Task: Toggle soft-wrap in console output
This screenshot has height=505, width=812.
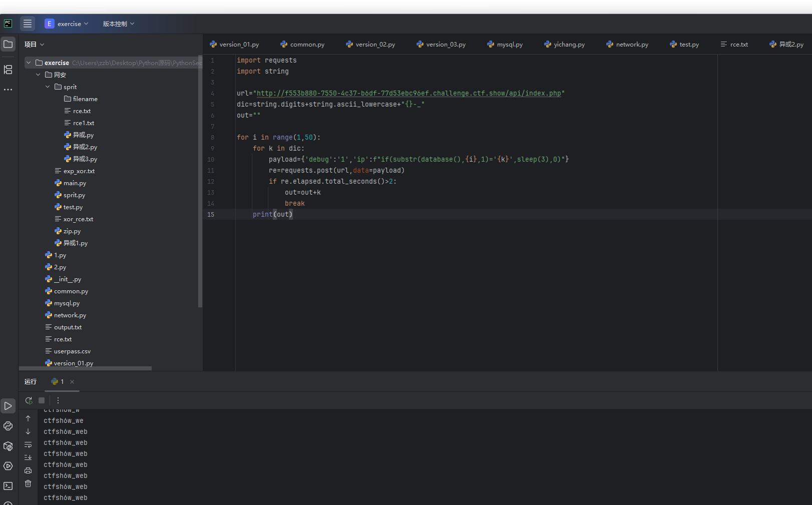Action: (x=28, y=444)
